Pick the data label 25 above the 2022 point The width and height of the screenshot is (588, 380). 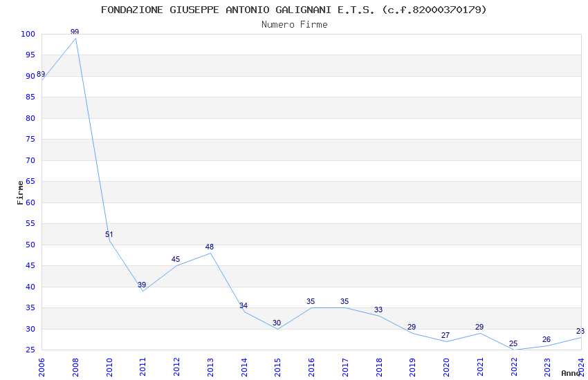coord(513,343)
